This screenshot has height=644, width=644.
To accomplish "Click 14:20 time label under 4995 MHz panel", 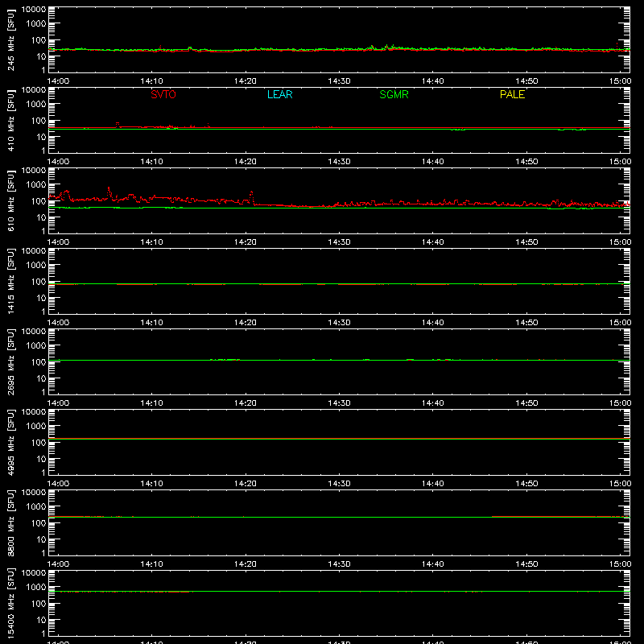I will click(x=246, y=484).
